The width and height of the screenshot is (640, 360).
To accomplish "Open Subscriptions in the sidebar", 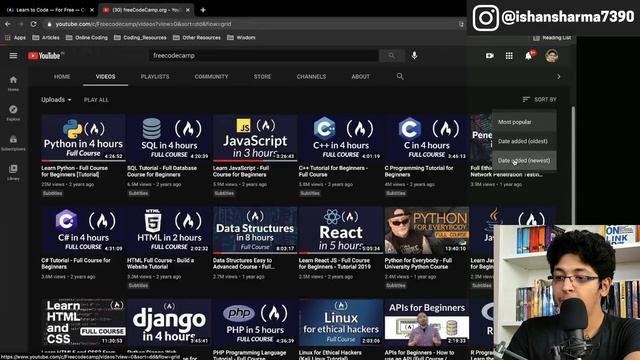I will (13, 142).
